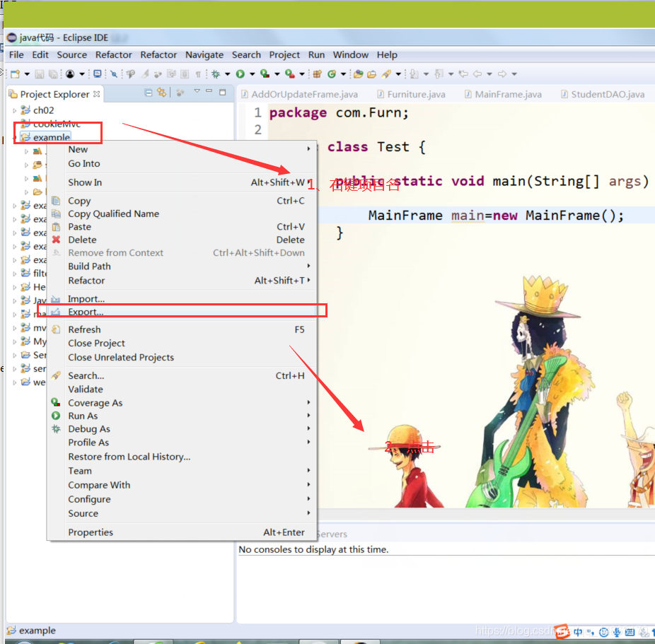Viewport: 655px width, 644px height.
Task: Switch to MainFrame.java editor tab
Action: tap(504, 94)
